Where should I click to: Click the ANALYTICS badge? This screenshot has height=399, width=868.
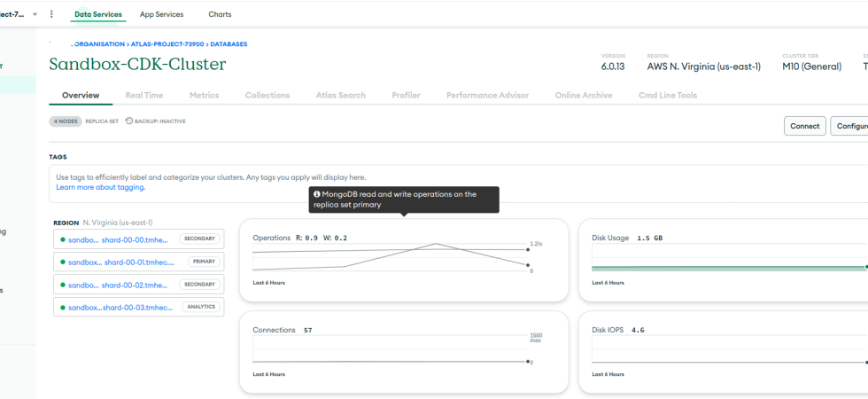[201, 307]
